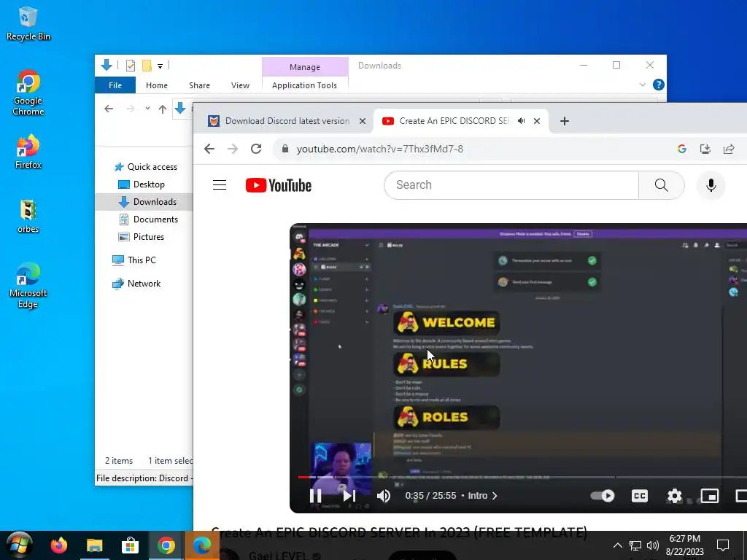Open Explorer recent locations dropdown
The height and width of the screenshot is (560, 747).
click(x=147, y=109)
